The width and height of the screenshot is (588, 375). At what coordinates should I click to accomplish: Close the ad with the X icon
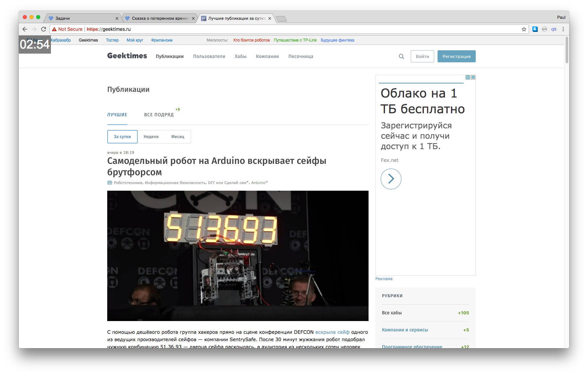click(473, 77)
